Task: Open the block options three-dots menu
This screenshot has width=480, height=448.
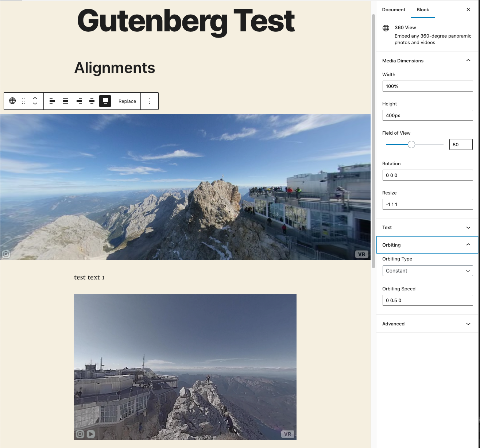Action: 150,101
